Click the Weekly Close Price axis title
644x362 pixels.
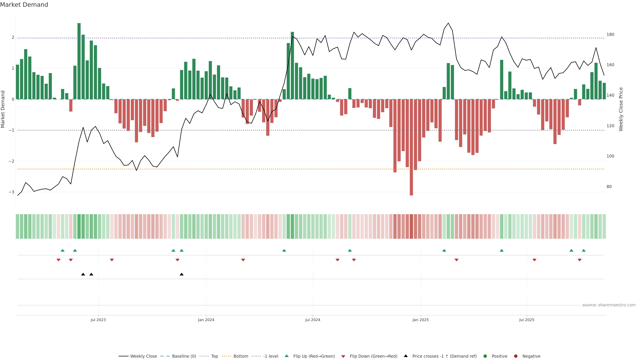[x=621, y=109]
